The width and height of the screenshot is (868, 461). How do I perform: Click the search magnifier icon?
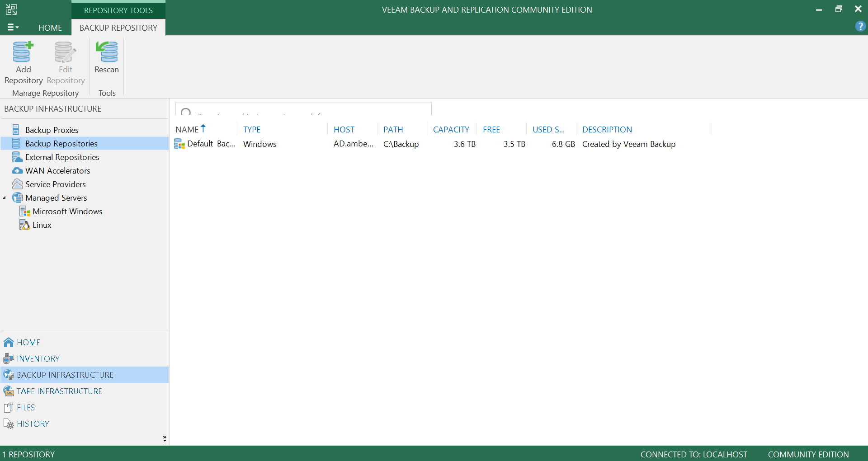click(x=186, y=111)
